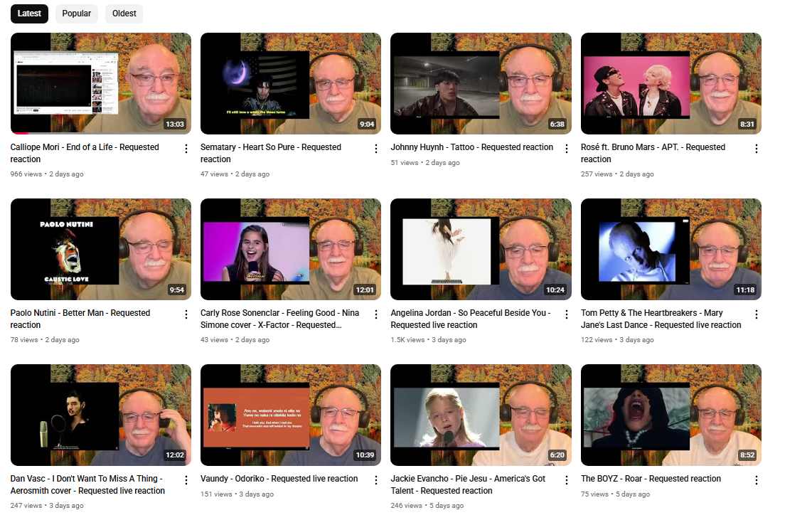Open Tom Petty Mary Jane's Last Dance title
Viewport: 812px width, 520px height.
[x=661, y=319]
